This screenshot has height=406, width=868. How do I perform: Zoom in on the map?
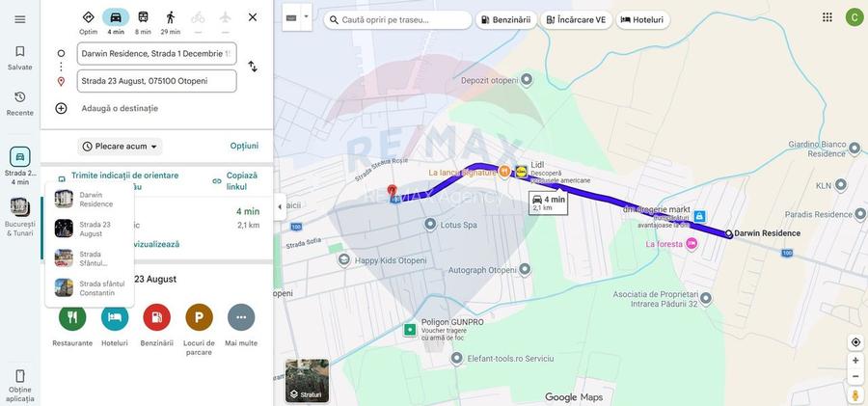point(855,361)
